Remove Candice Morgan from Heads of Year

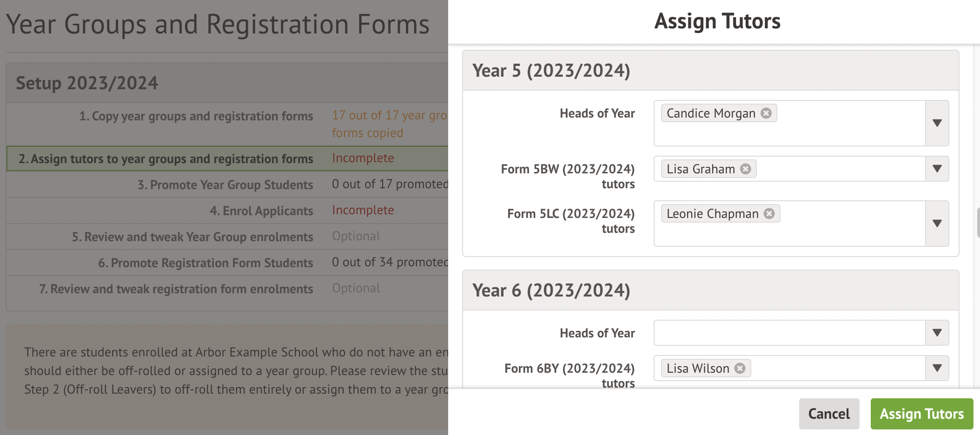(x=766, y=113)
